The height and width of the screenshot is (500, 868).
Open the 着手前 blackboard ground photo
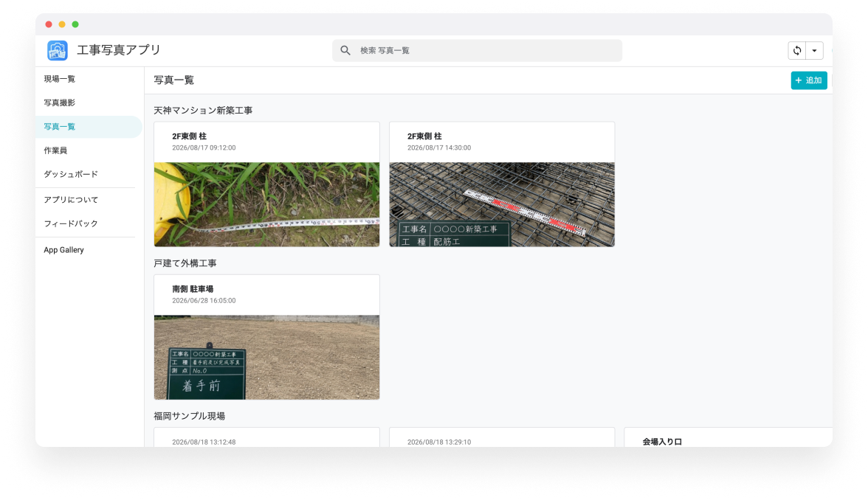[267, 357]
